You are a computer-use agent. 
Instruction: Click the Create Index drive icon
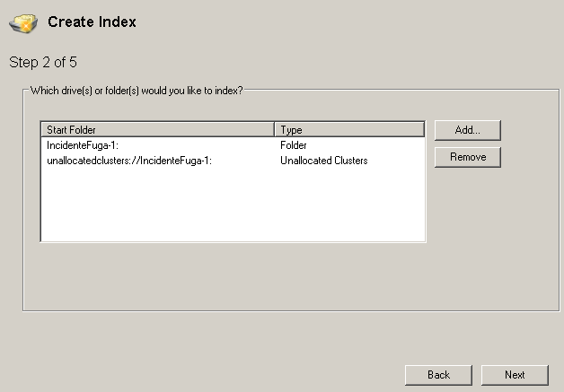22,22
